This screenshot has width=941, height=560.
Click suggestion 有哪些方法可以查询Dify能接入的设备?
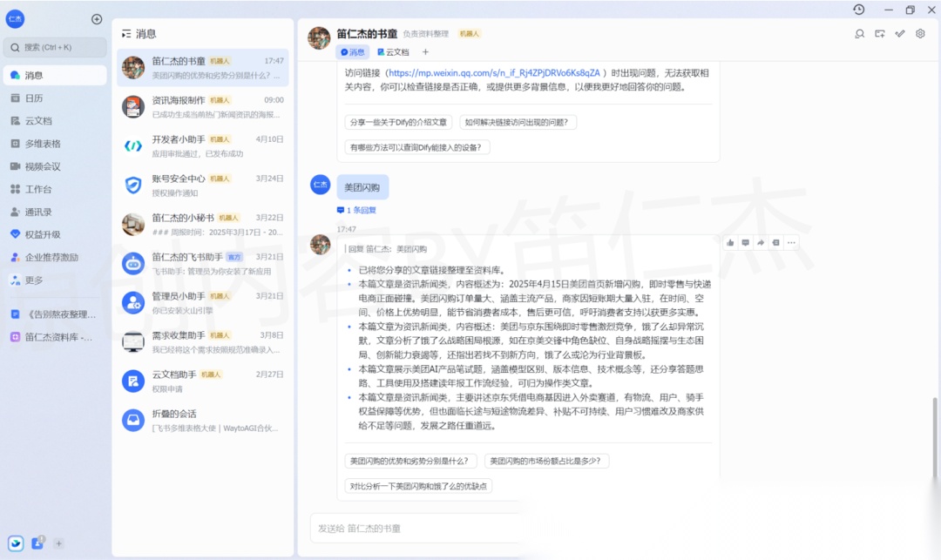click(x=416, y=147)
